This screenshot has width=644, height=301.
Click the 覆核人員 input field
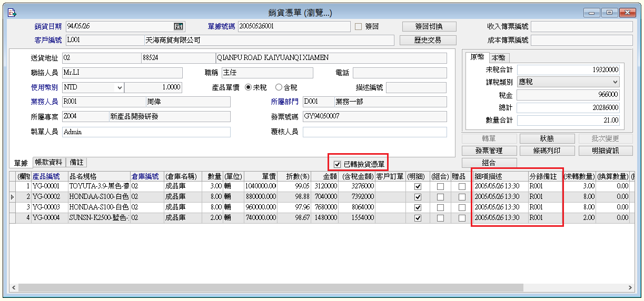[374, 132]
